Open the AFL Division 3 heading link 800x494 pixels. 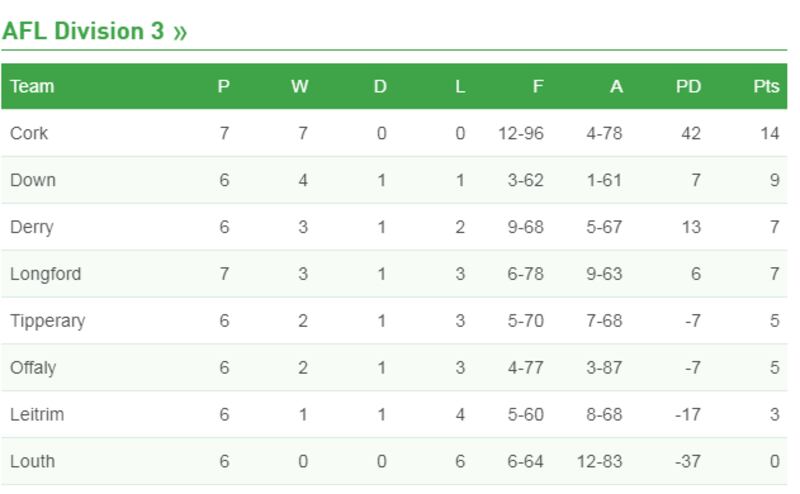click(x=94, y=31)
